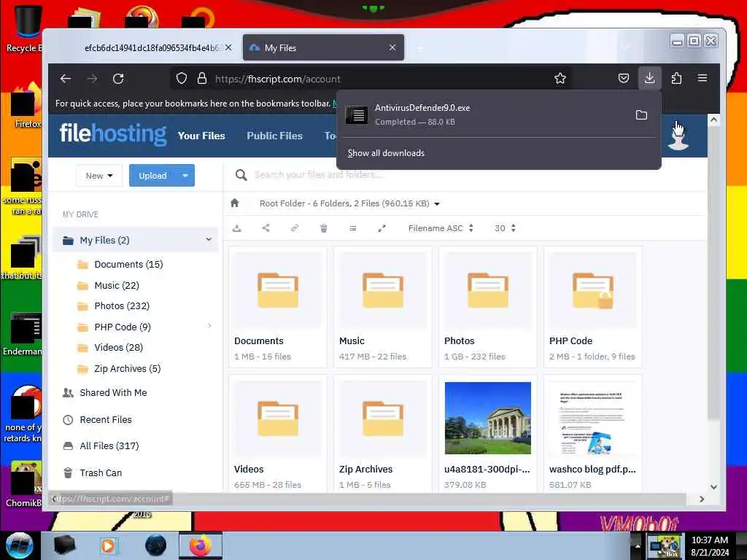Change the Filename ASC sort order

pyautogui.click(x=440, y=228)
